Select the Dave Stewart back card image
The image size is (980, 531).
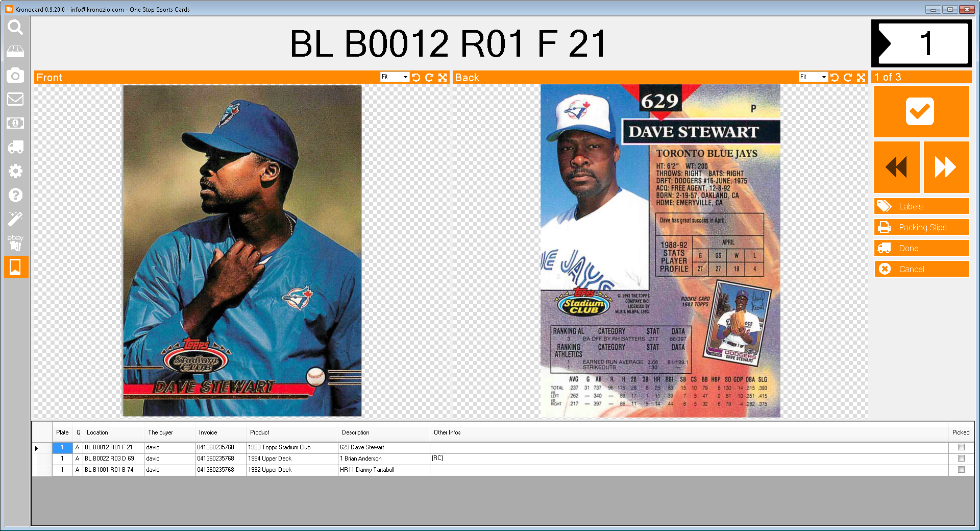point(660,251)
